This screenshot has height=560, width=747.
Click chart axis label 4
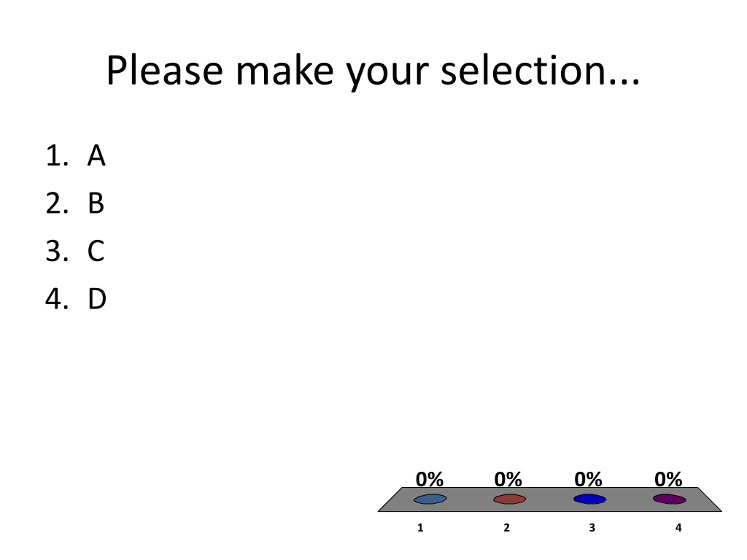[x=678, y=528]
